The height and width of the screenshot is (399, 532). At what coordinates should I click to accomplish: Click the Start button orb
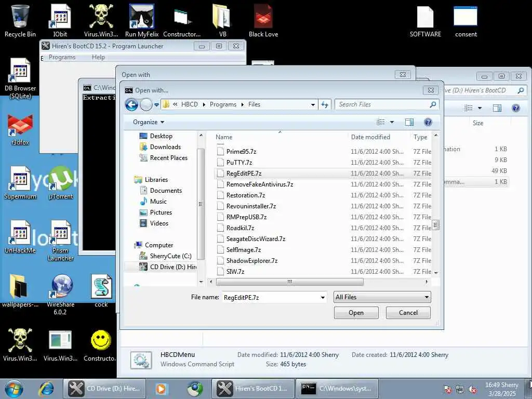14,389
